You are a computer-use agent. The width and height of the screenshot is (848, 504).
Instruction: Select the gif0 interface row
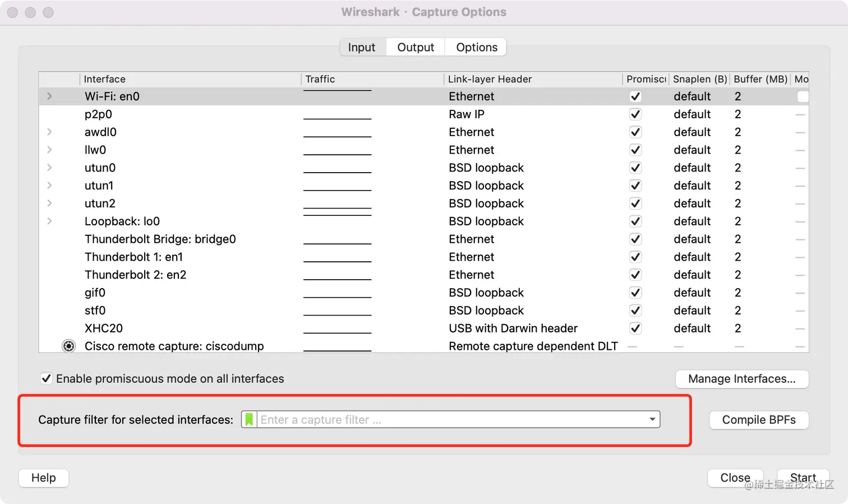(423, 293)
